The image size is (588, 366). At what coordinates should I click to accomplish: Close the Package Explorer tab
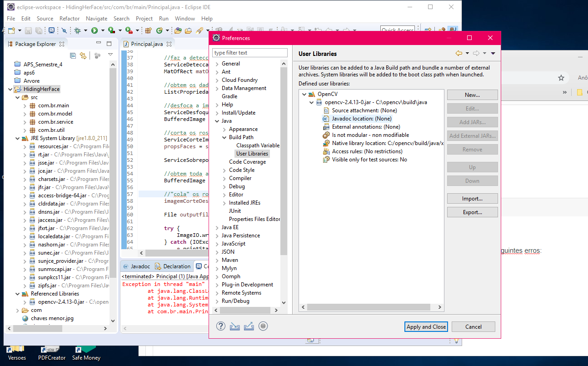point(62,44)
